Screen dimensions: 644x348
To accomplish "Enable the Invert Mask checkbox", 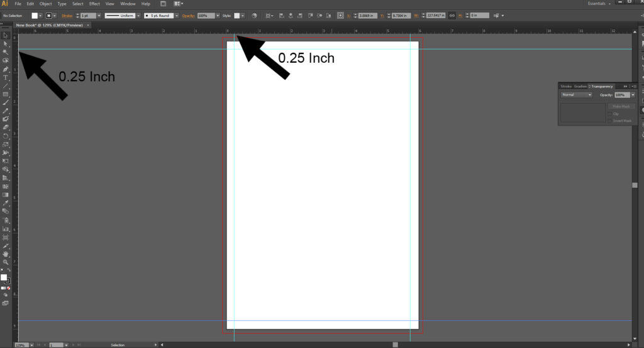I will pyautogui.click(x=610, y=121).
